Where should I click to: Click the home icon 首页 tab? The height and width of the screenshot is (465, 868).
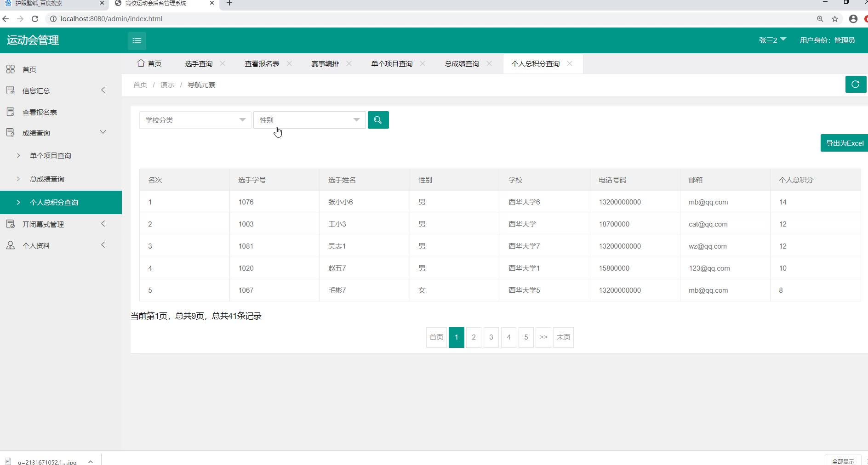(x=149, y=63)
